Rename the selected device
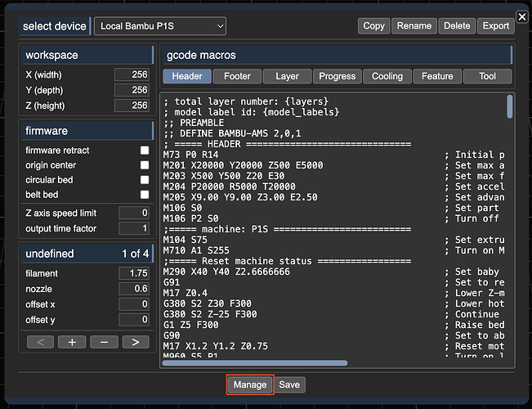The height and width of the screenshot is (409, 532). [x=415, y=26]
